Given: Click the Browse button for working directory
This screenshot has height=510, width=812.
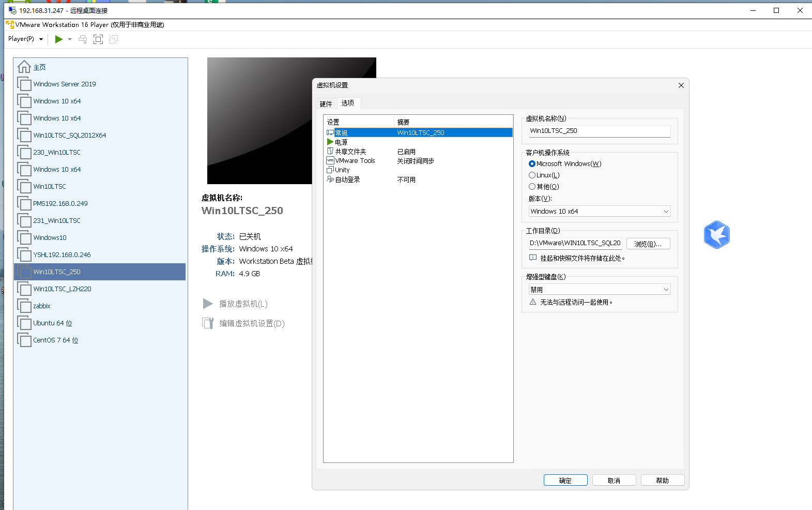Looking at the screenshot, I should click(x=648, y=244).
